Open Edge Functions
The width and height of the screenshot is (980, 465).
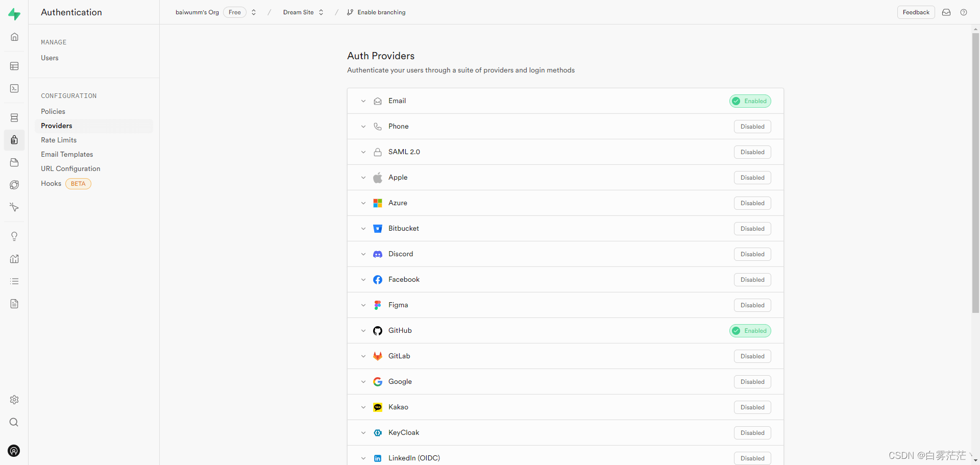14,185
